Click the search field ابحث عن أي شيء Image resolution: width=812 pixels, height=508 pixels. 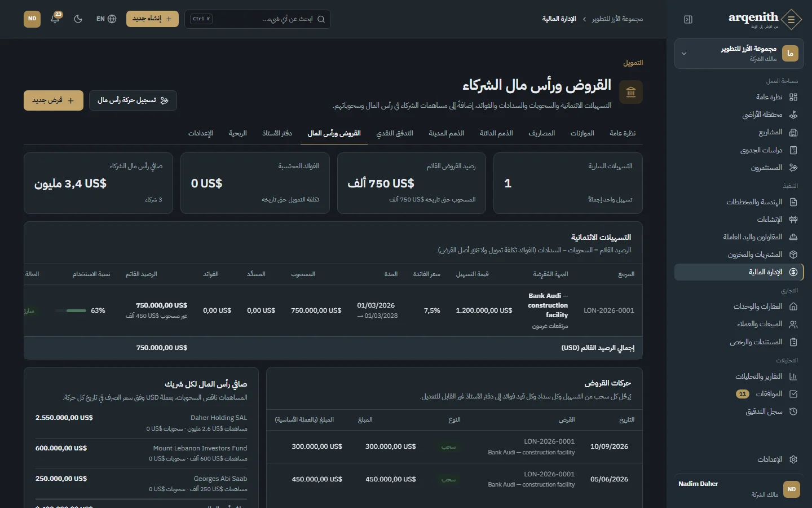click(258, 19)
